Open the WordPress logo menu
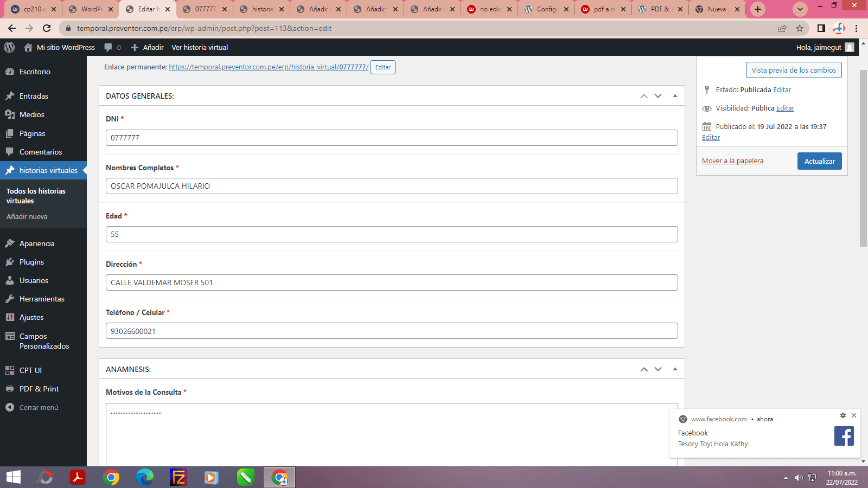 9,47
